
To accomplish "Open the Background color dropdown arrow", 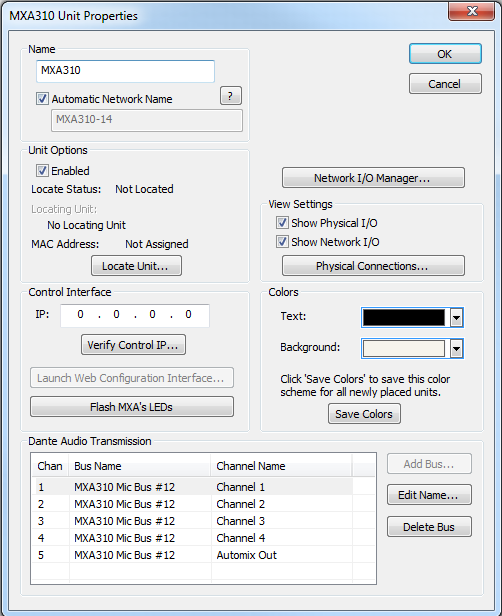I will pyautogui.click(x=456, y=348).
